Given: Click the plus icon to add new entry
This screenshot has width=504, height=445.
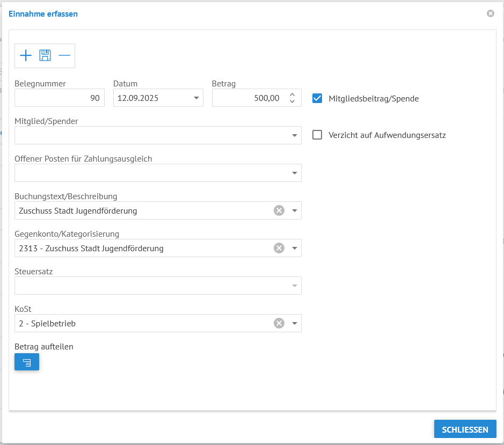Looking at the screenshot, I should [26, 55].
